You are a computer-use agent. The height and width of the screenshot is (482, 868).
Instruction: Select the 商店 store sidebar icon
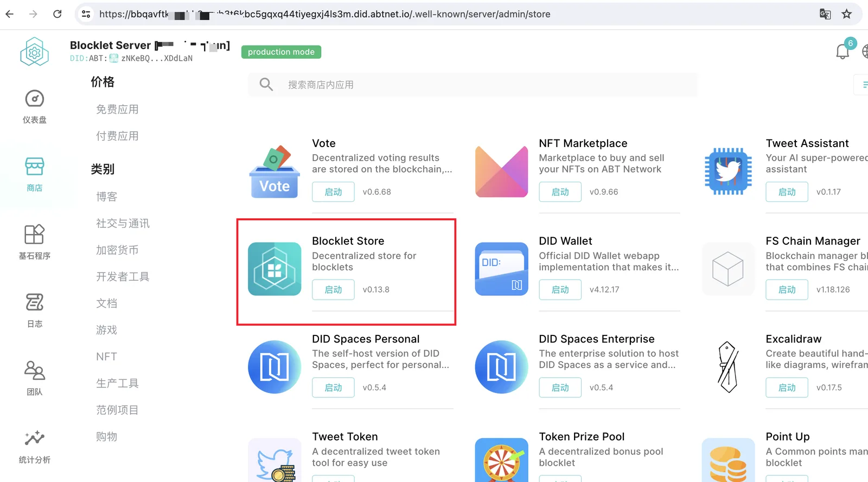(x=35, y=167)
